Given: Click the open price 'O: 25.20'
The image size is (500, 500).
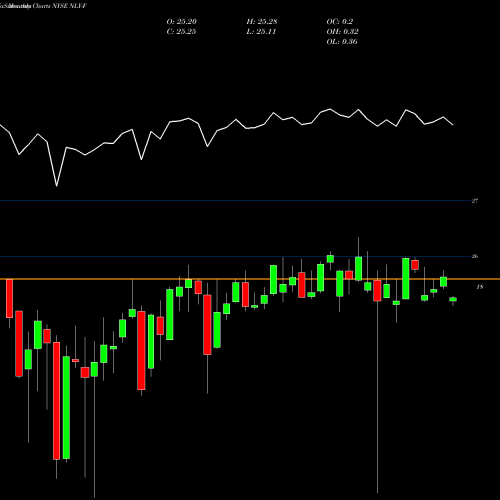Looking at the screenshot, I should point(182,22).
